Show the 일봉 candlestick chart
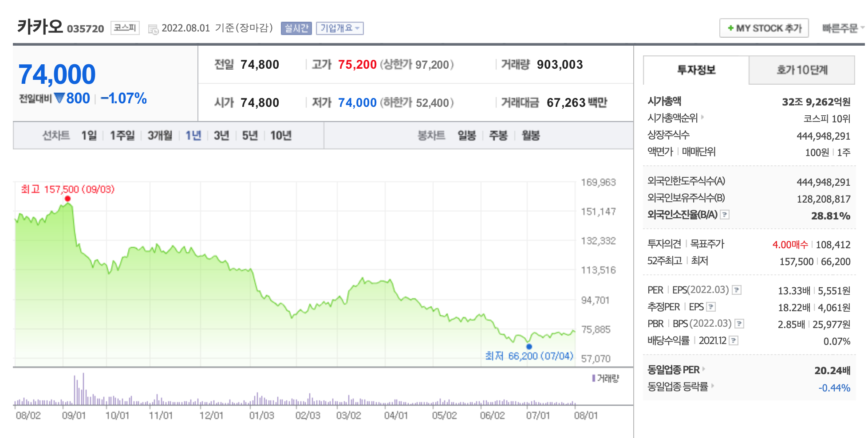The width and height of the screenshot is (868, 438). 467,136
